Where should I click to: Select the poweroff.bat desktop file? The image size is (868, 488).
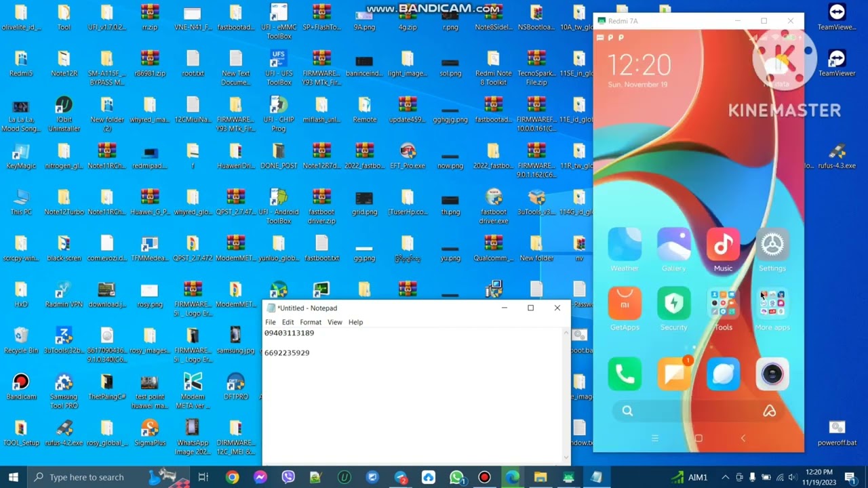pos(837,433)
